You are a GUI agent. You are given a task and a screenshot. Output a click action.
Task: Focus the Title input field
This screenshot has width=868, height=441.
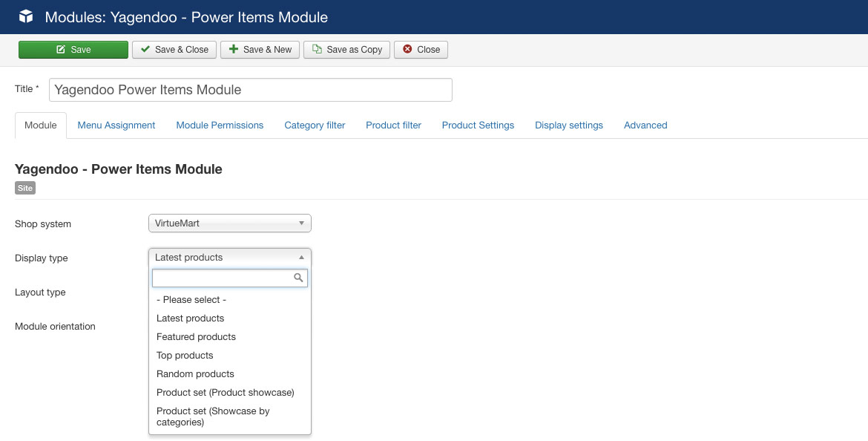[x=251, y=90]
